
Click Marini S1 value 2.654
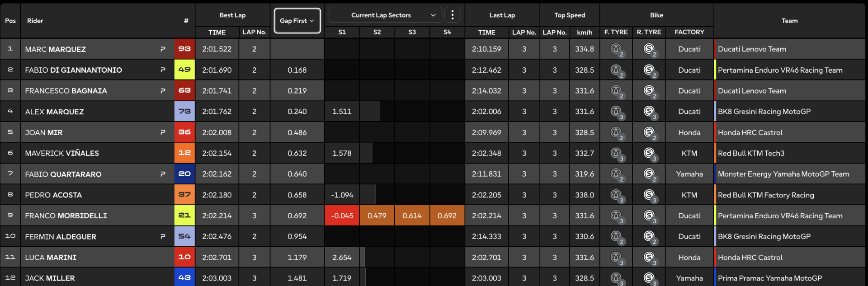coord(342,258)
